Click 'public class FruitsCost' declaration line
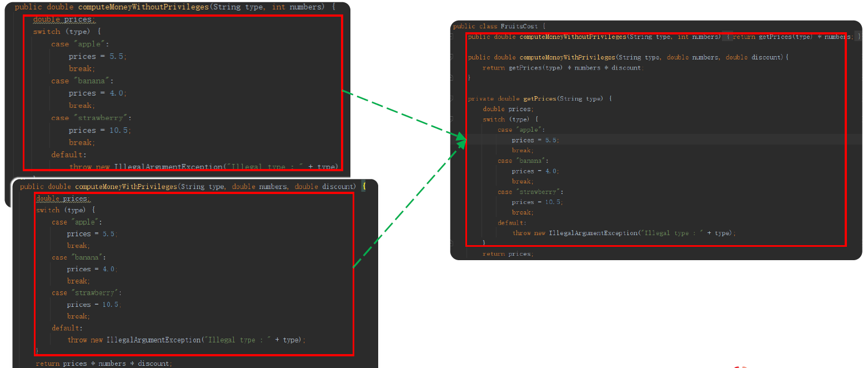The image size is (868, 368). point(499,26)
